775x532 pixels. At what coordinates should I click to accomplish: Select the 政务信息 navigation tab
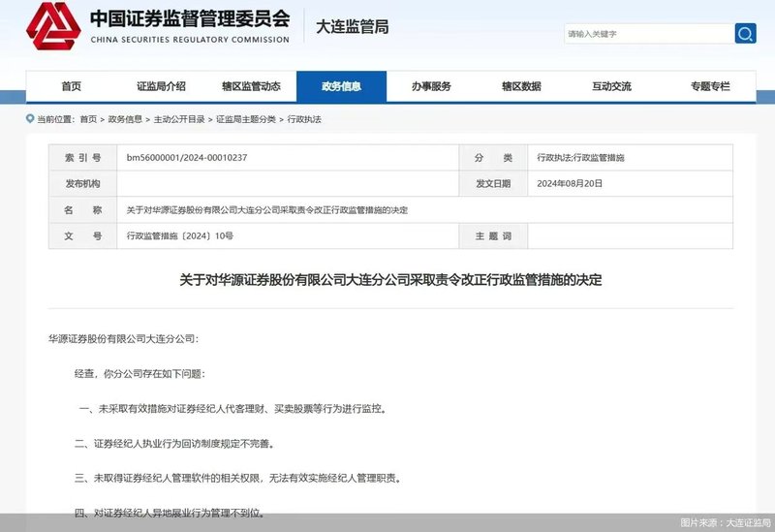[x=342, y=86]
